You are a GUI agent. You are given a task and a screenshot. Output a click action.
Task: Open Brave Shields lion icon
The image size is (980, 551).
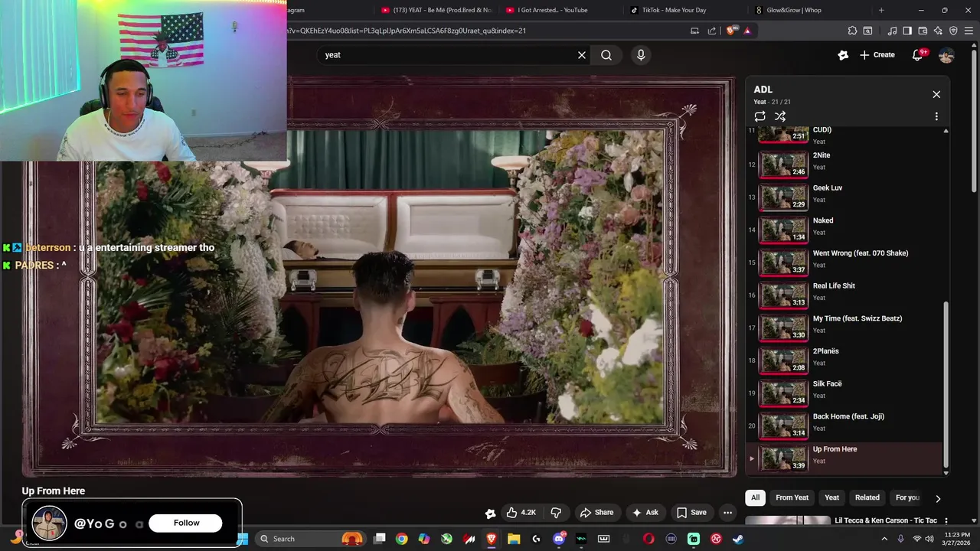[x=731, y=31]
